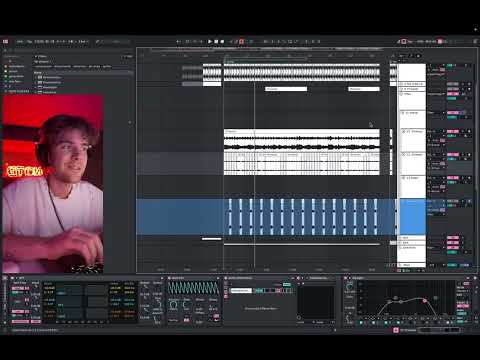Toggle the first teal EQ band enable square
The height and width of the screenshot is (360, 480).
361,323
